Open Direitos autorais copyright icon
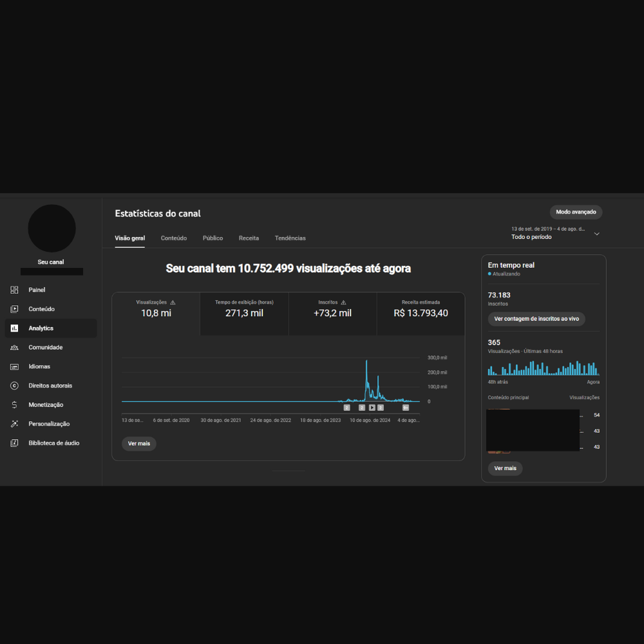The width and height of the screenshot is (644, 644). 14,386
